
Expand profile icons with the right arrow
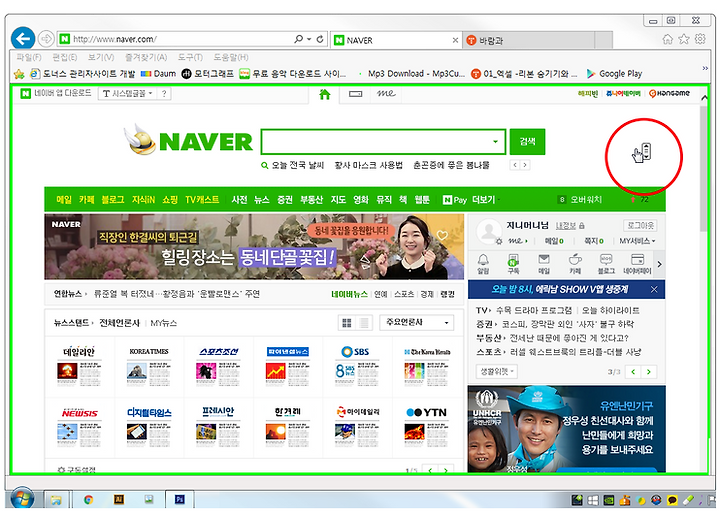click(x=659, y=264)
